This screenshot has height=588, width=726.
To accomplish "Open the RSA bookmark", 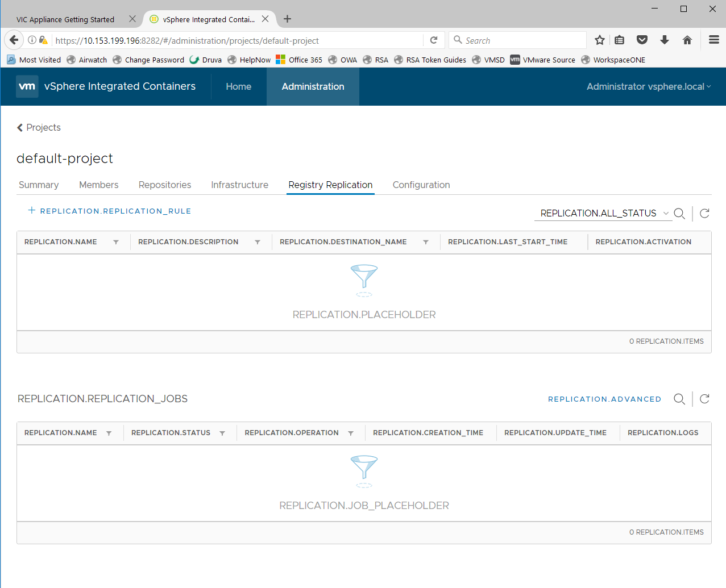I will tap(376, 60).
